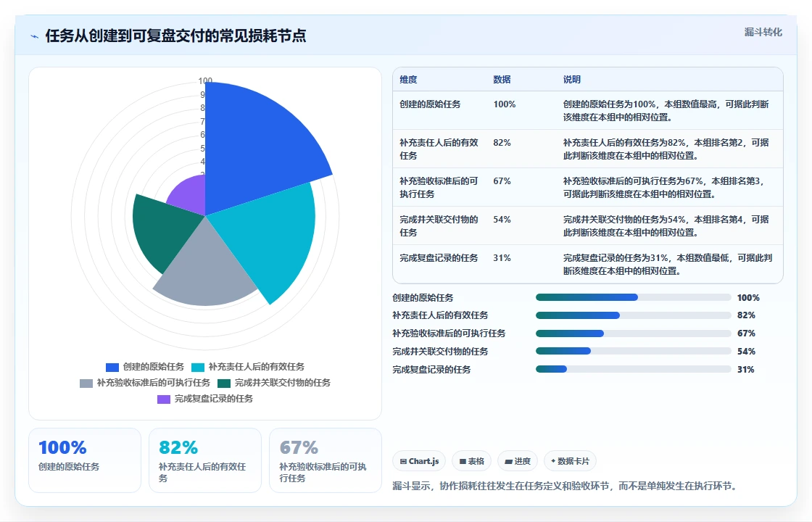Image resolution: width=812 pixels, height=522 pixels.
Task: Click the 进度 tag chip
Action: tap(518, 461)
